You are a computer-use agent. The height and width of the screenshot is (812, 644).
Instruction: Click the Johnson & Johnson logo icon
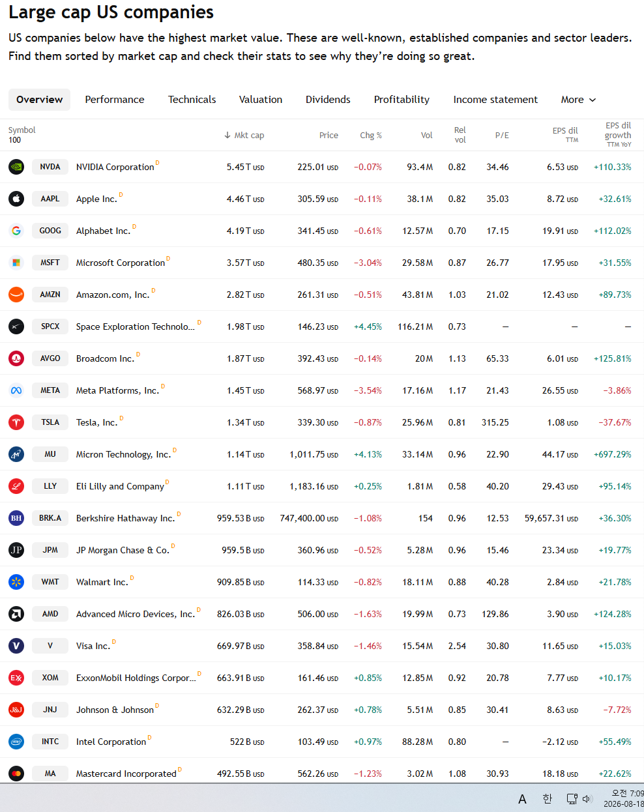(x=16, y=710)
